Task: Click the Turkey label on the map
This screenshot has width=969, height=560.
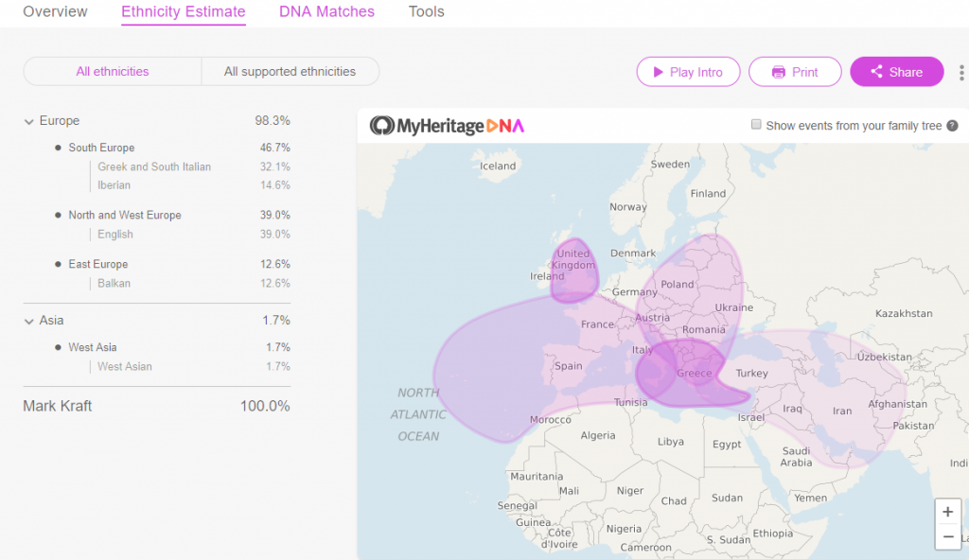Action: tap(751, 374)
